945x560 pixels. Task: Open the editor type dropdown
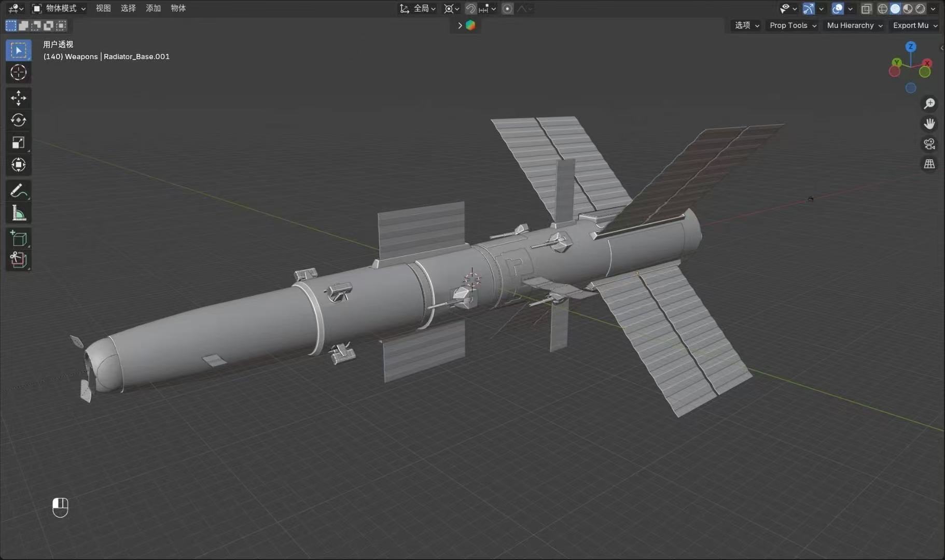point(16,8)
